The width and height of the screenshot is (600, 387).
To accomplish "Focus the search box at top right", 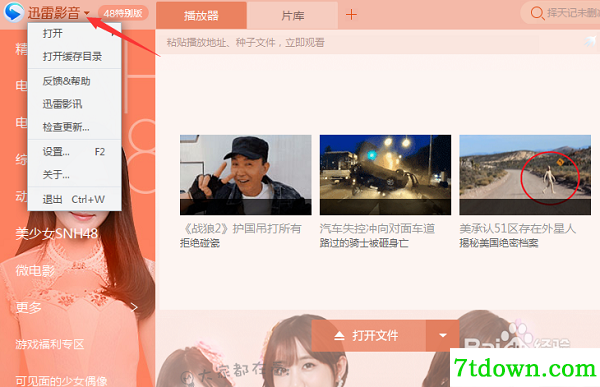I will pos(561,13).
